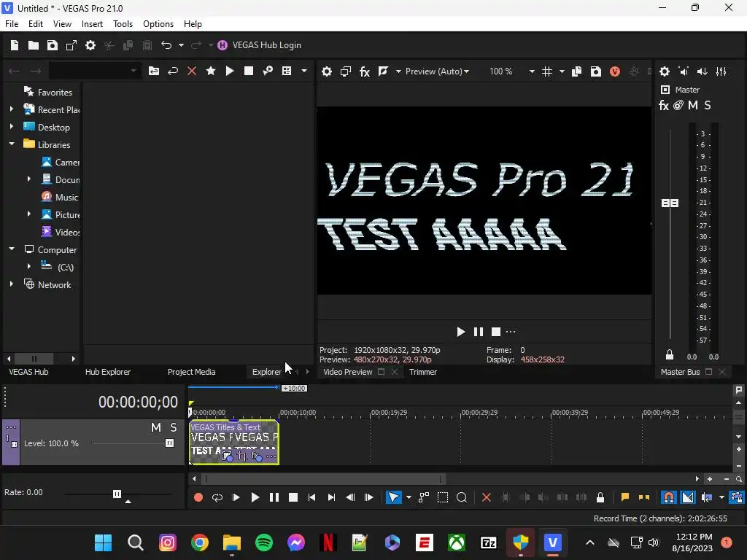
Task: Start Explorer preview with play icon
Action: [x=230, y=71]
